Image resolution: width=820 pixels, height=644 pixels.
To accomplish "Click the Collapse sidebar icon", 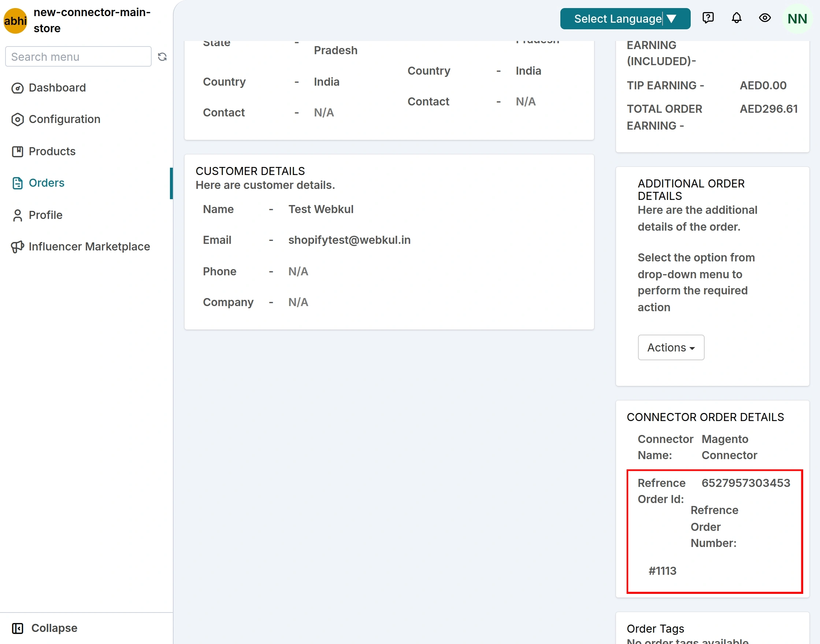I will pyautogui.click(x=17, y=628).
